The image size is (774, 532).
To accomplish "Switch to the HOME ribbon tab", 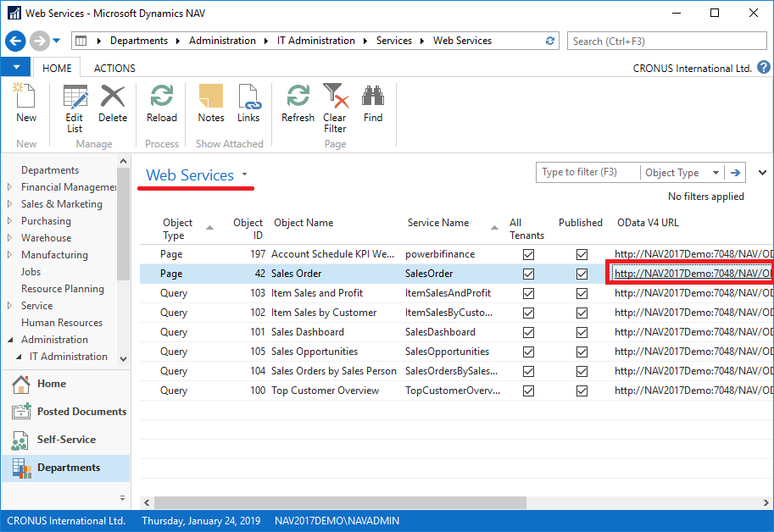I will 57,68.
